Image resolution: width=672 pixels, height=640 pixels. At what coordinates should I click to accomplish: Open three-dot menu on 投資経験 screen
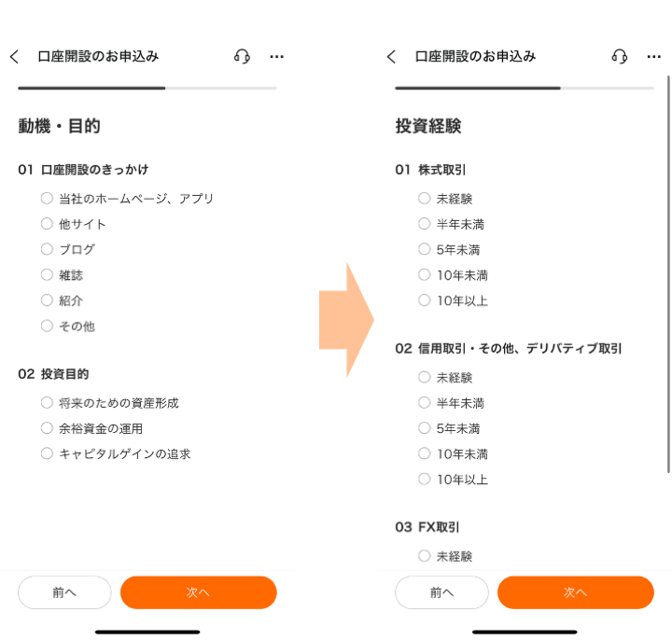click(x=653, y=57)
